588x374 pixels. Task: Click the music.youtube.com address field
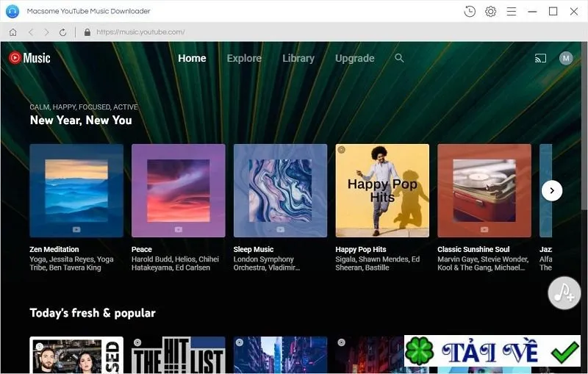(140, 32)
